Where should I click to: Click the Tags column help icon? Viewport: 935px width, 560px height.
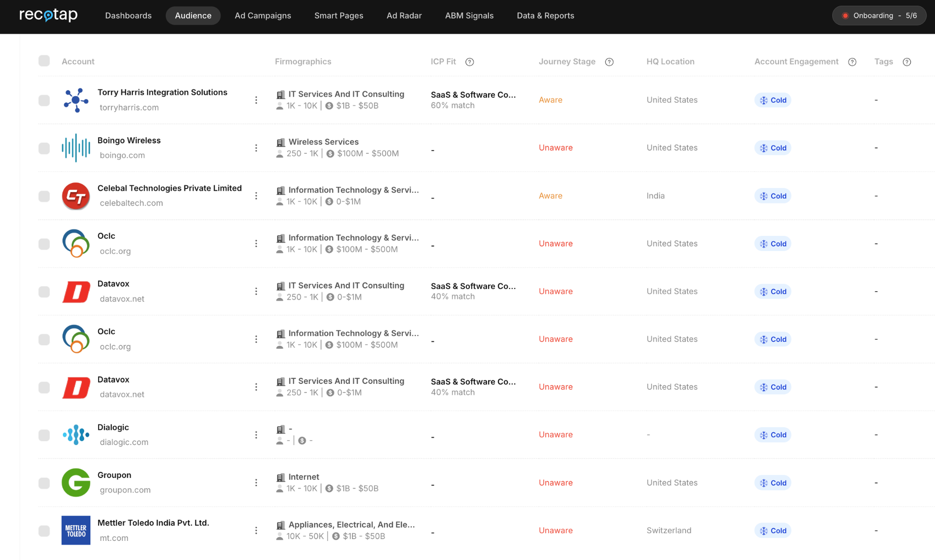click(x=906, y=62)
